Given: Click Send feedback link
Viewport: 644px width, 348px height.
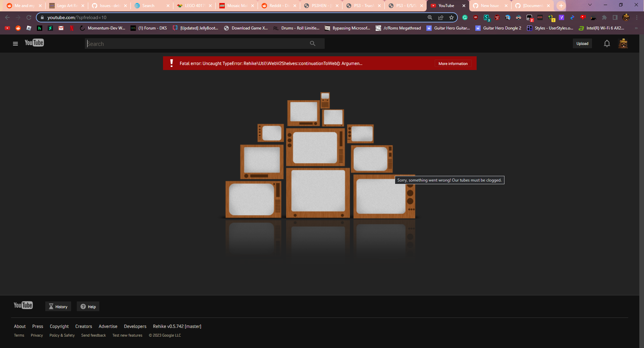Looking at the screenshot, I should click(x=93, y=335).
